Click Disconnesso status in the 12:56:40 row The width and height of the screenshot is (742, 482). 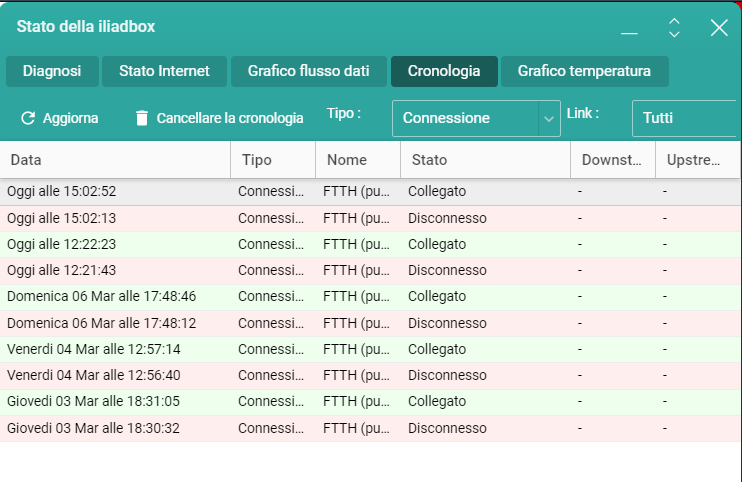(x=447, y=376)
